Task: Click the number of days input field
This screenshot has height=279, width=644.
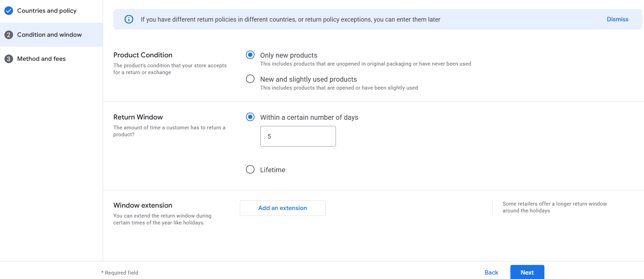Action: [x=298, y=136]
